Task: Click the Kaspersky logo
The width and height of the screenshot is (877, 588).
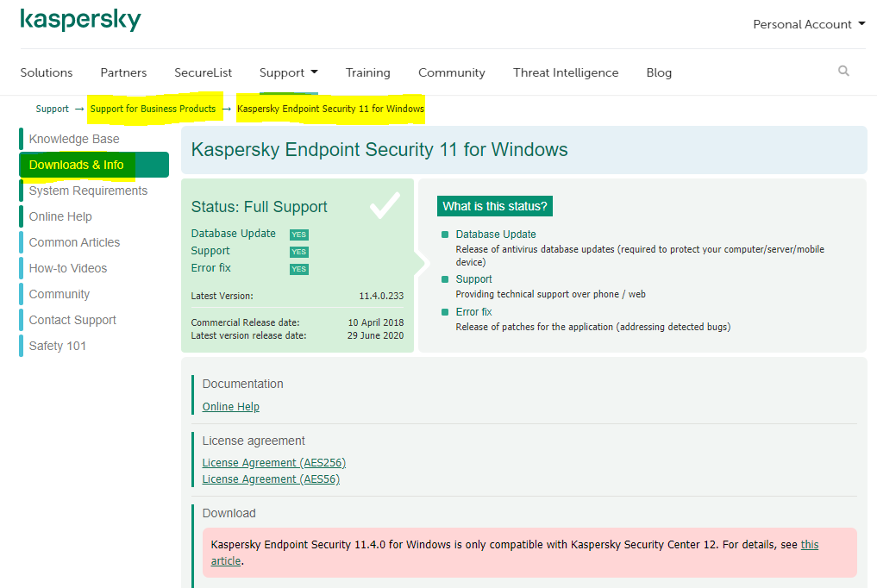Action: click(x=80, y=21)
